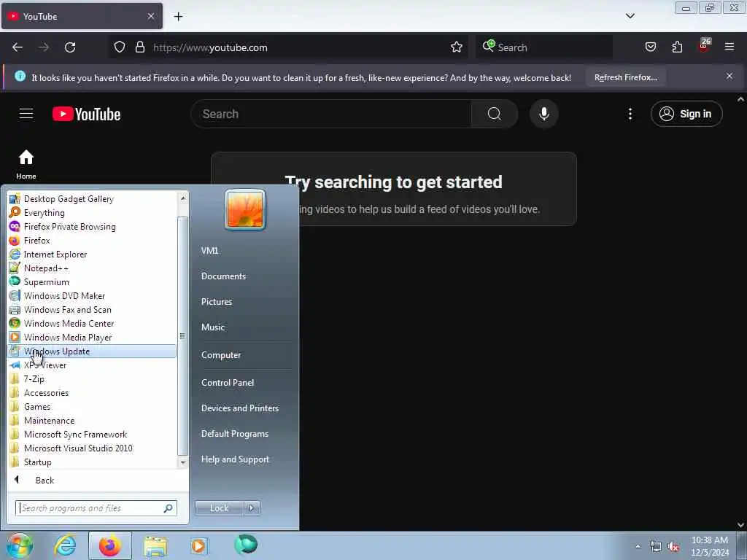Open Firefox extensions puzzle icon

[677, 47]
